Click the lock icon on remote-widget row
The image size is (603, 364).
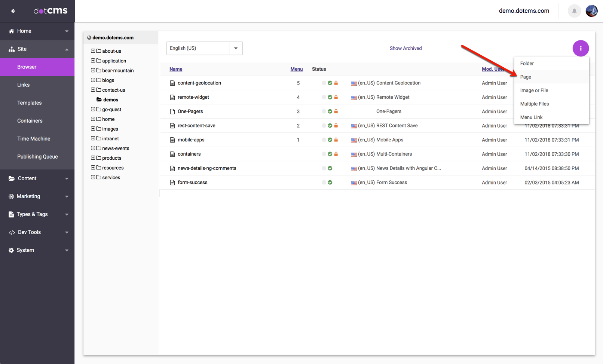point(336,97)
